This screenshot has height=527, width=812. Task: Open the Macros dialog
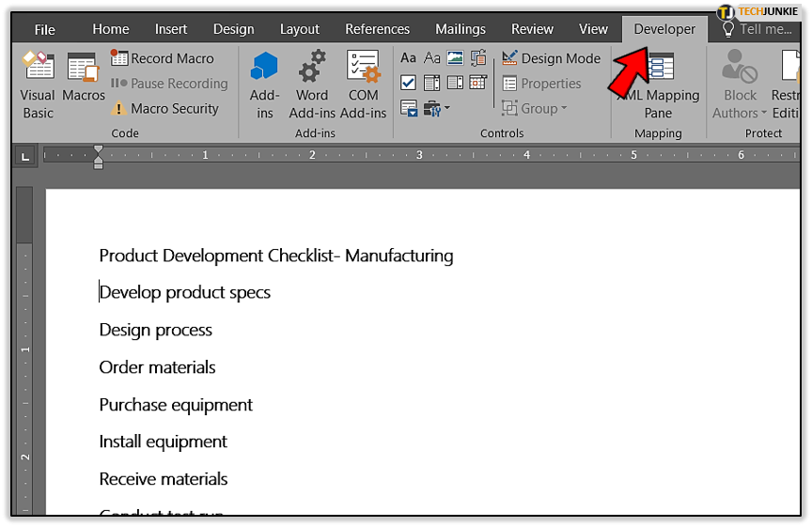click(x=84, y=78)
